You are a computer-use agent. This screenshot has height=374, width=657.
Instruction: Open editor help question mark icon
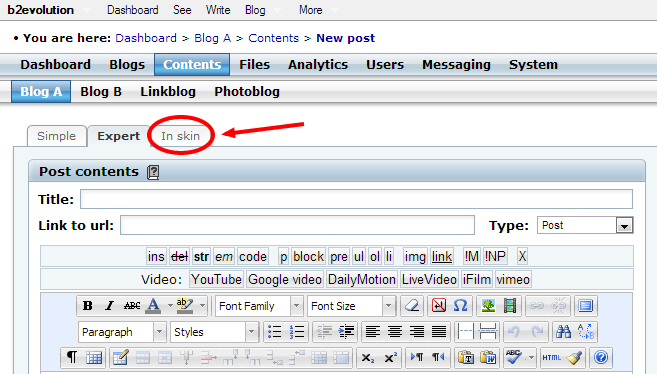[x=601, y=358]
